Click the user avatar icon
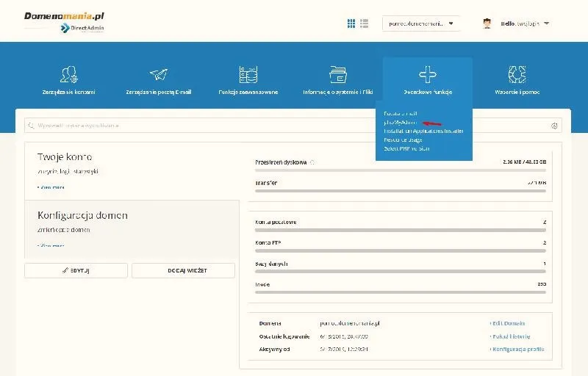Viewport: 588px width, 376px height. point(487,23)
